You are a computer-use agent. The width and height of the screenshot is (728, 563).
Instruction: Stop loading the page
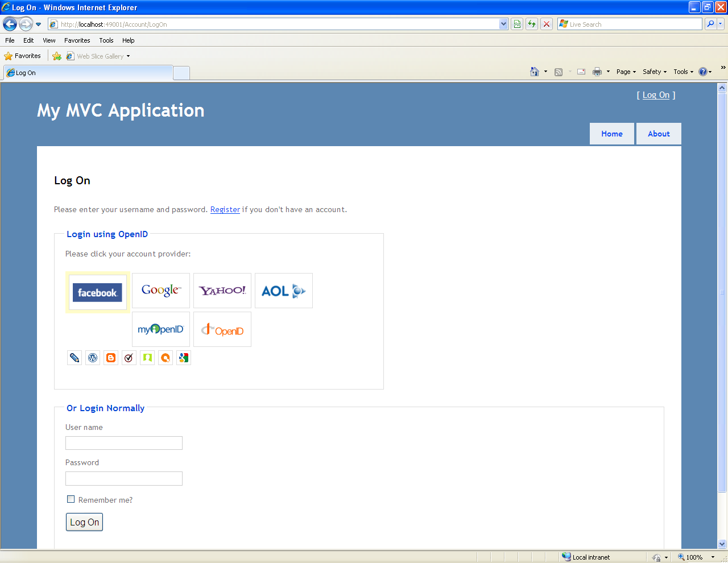(x=547, y=24)
